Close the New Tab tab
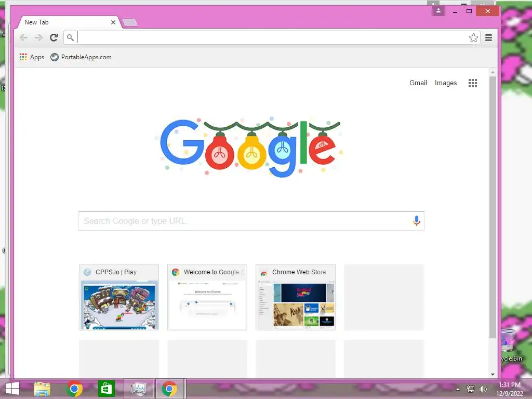 (x=113, y=22)
